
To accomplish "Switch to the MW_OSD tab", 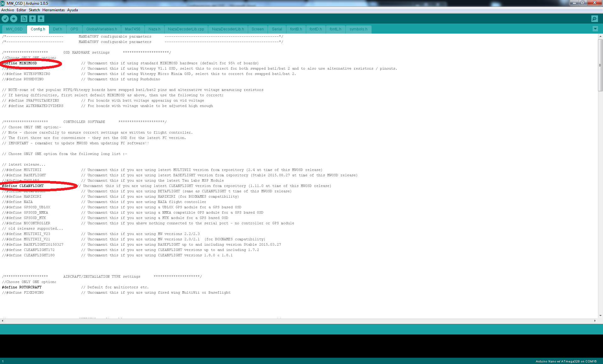I will click(14, 29).
